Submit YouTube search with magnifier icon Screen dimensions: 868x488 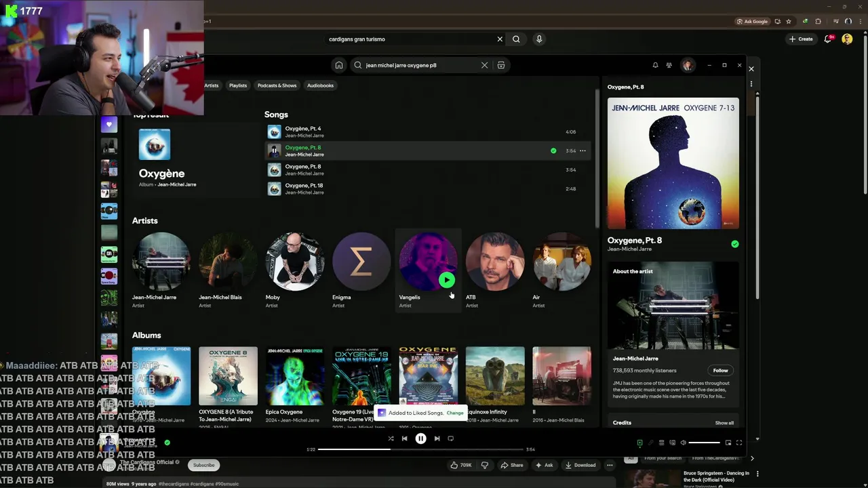pyautogui.click(x=516, y=39)
